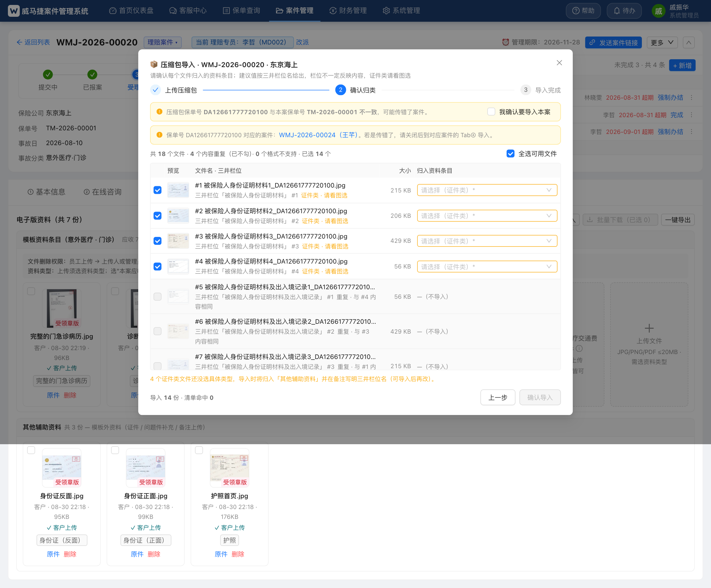Click the 威马捷 W logo icon
This screenshot has width=711, height=588.
(13, 11)
